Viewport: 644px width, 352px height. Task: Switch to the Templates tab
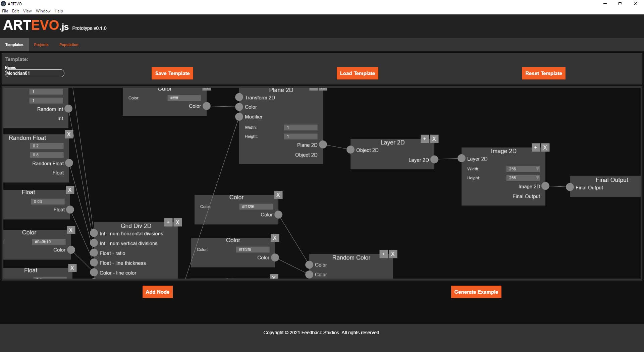click(14, 45)
